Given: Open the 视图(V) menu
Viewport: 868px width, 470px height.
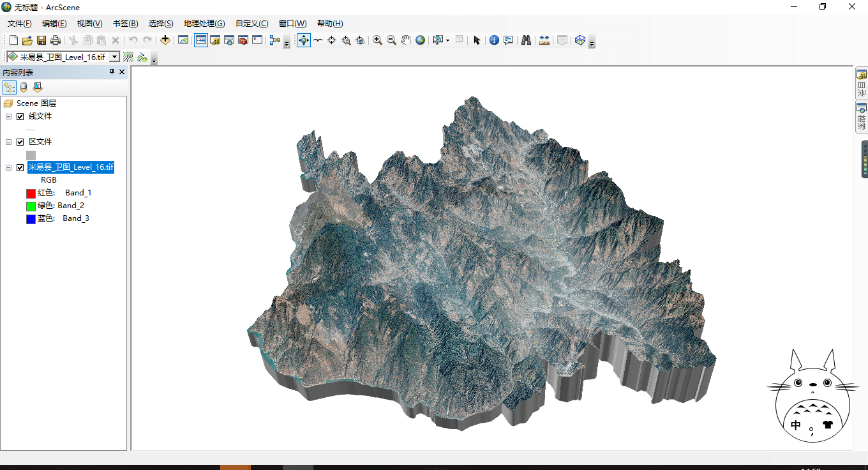Looking at the screenshot, I should [x=89, y=24].
